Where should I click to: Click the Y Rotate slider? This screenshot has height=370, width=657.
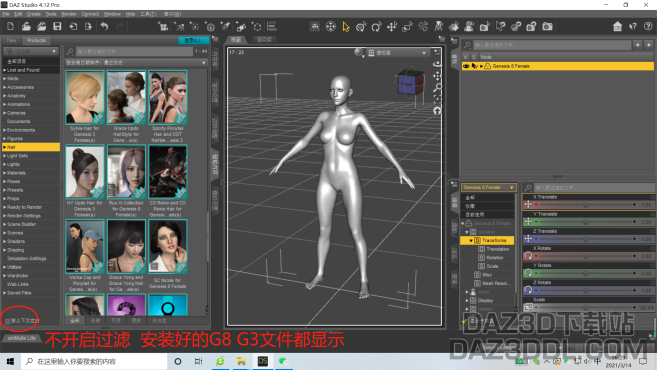point(586,273)
